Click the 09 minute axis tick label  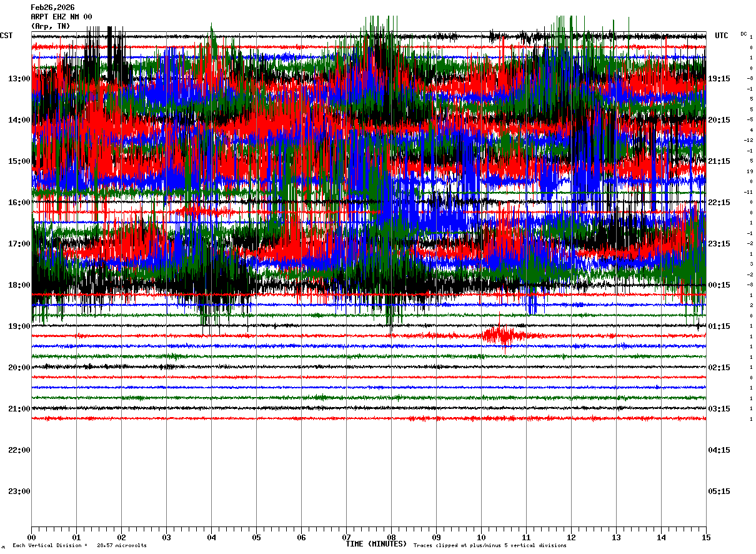[x=436, y=537]
